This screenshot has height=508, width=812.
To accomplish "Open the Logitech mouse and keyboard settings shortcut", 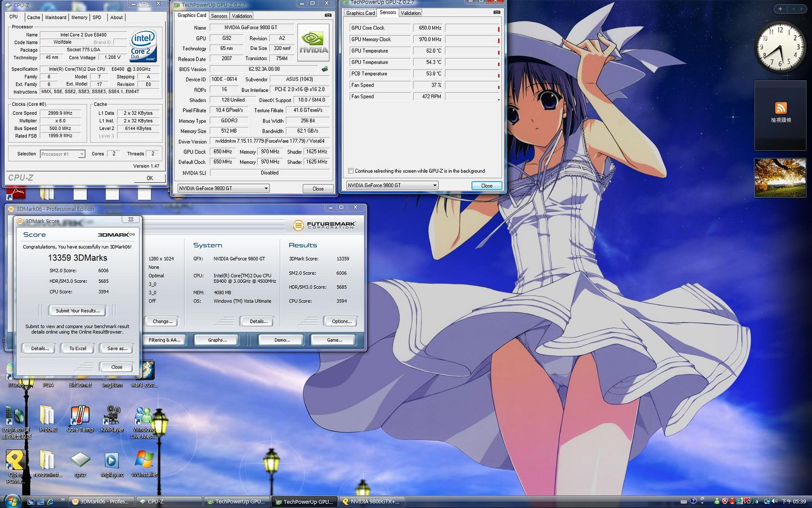I will pyautogui.click(x=16, y=422).
